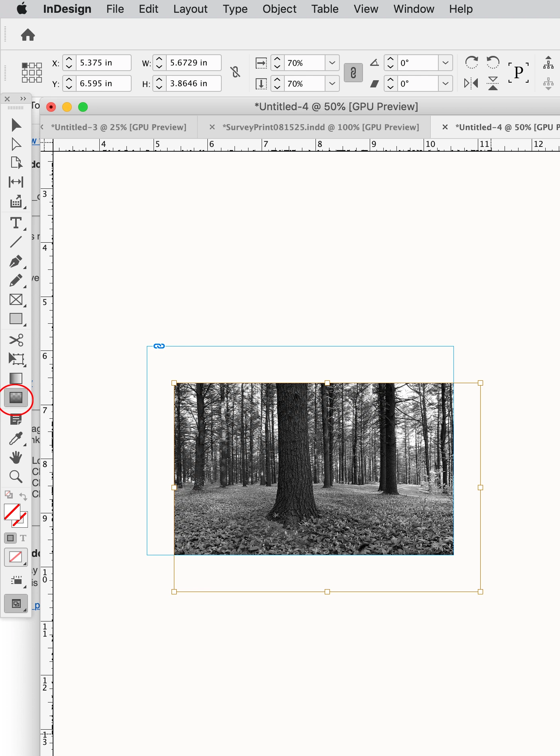The height and width of the screenshot is (756, 560).
Task: Step the X position value
Action: (69, 63)
